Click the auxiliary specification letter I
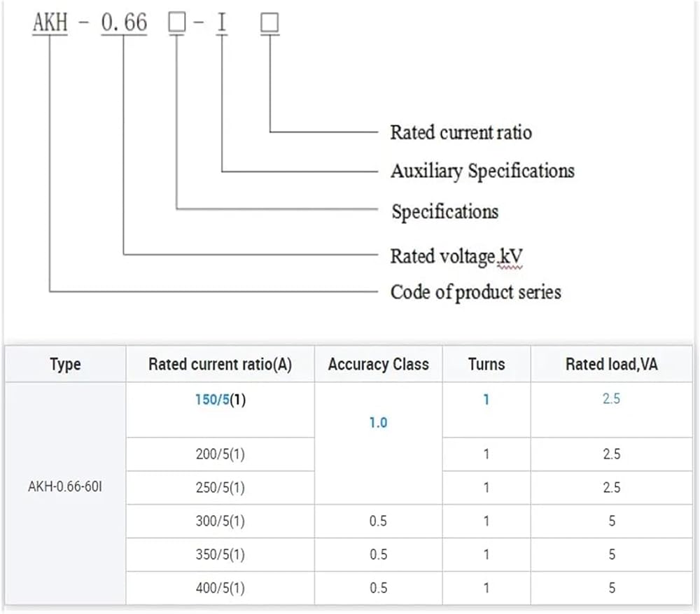 (222, 22)
